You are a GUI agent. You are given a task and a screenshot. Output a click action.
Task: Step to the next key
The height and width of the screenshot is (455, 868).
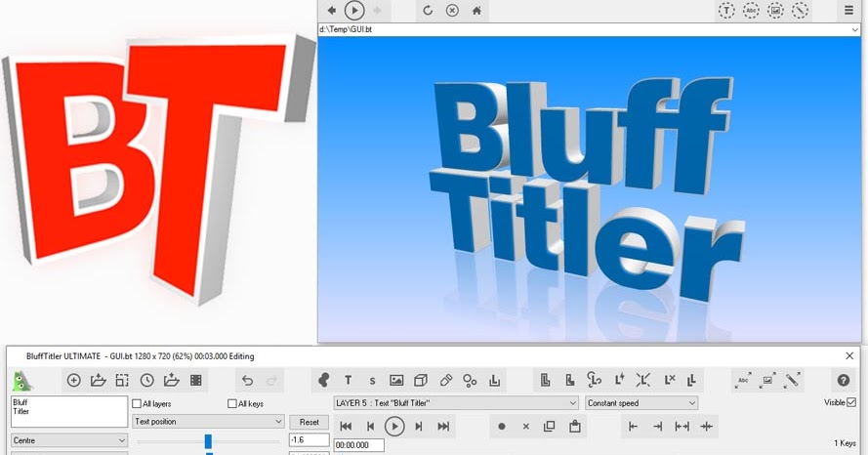[x=419, y=427]
